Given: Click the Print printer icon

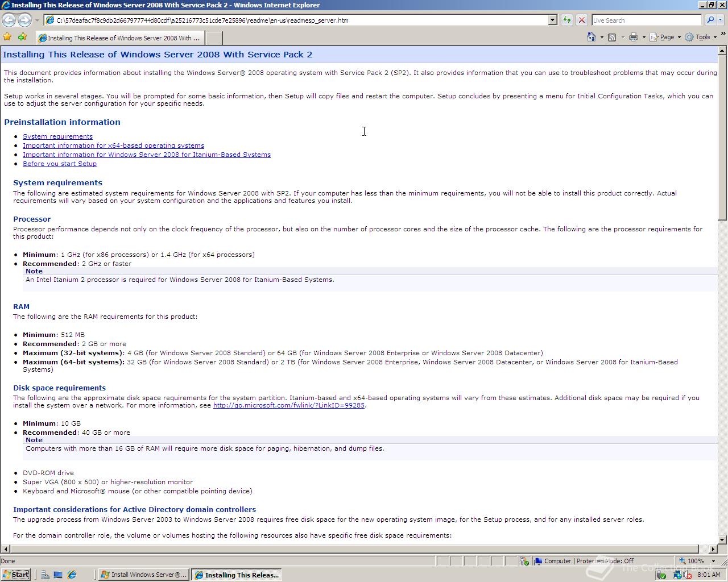Looking at the screenshot, I should (634, 37).
